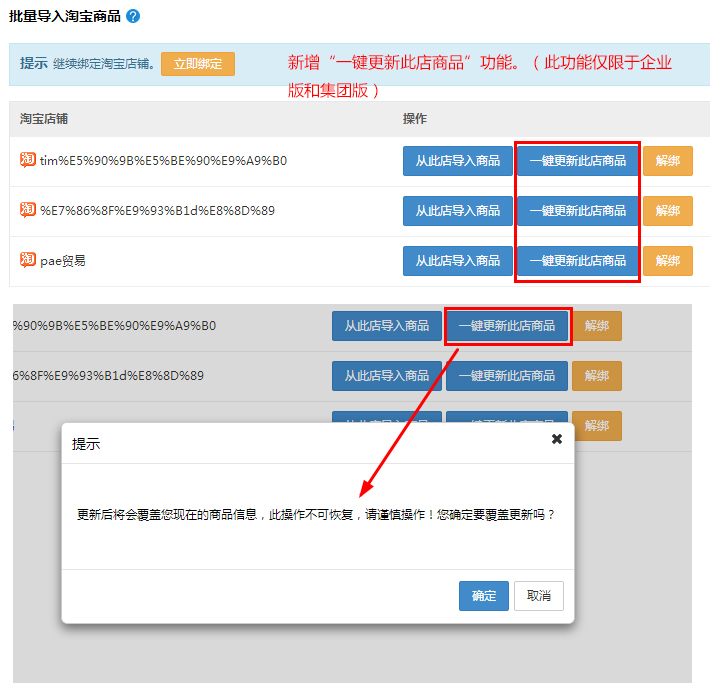Viewport: 710px width, 696px height.
Task: Unbind the tim%E5 shop with 解绑
Action: (667, 161)
